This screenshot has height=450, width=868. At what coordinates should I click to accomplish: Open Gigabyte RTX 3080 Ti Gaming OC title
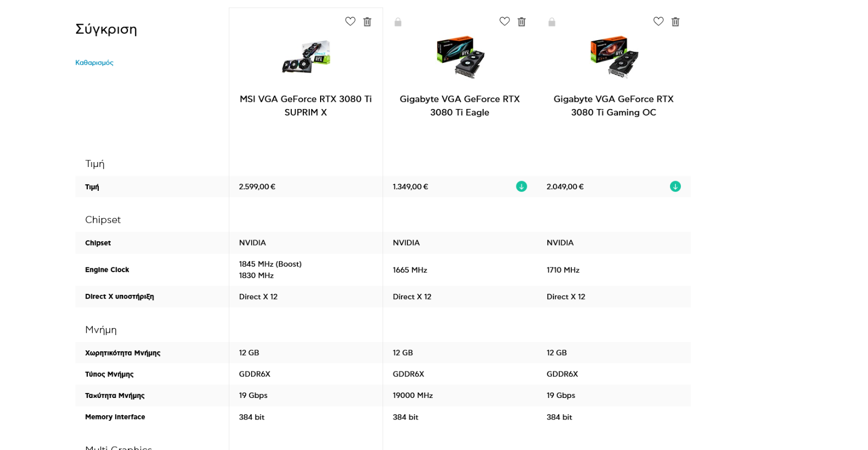point(614,106)
